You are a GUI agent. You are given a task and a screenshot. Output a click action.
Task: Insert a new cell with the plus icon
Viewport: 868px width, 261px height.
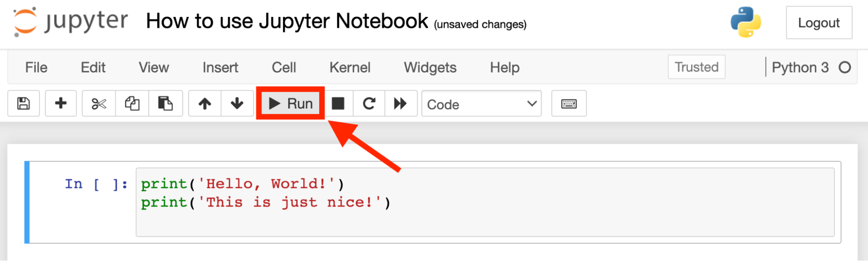point(61,104)
